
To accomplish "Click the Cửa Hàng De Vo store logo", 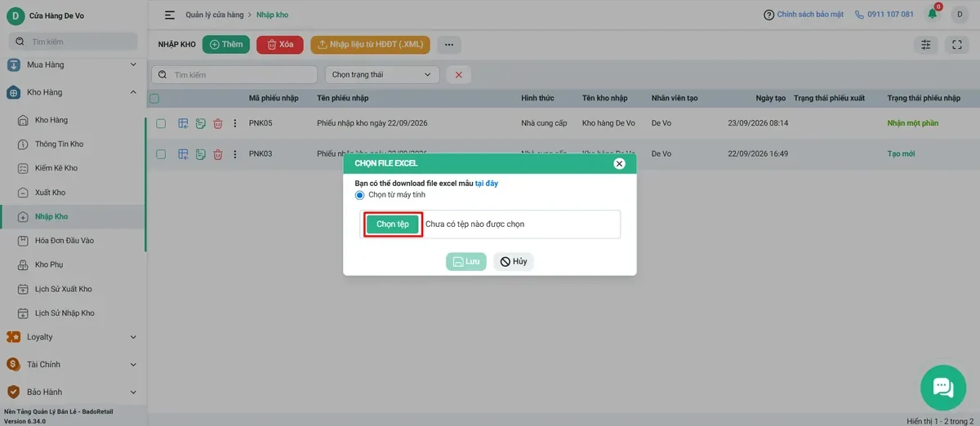I will coord(16,16).
